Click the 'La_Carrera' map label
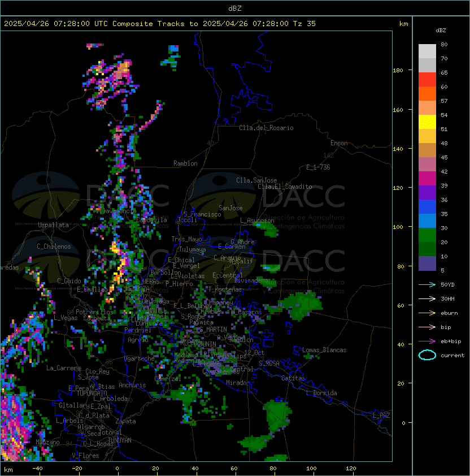The width and height of the screenshot is (470, 476). click(x=63, y=368)
